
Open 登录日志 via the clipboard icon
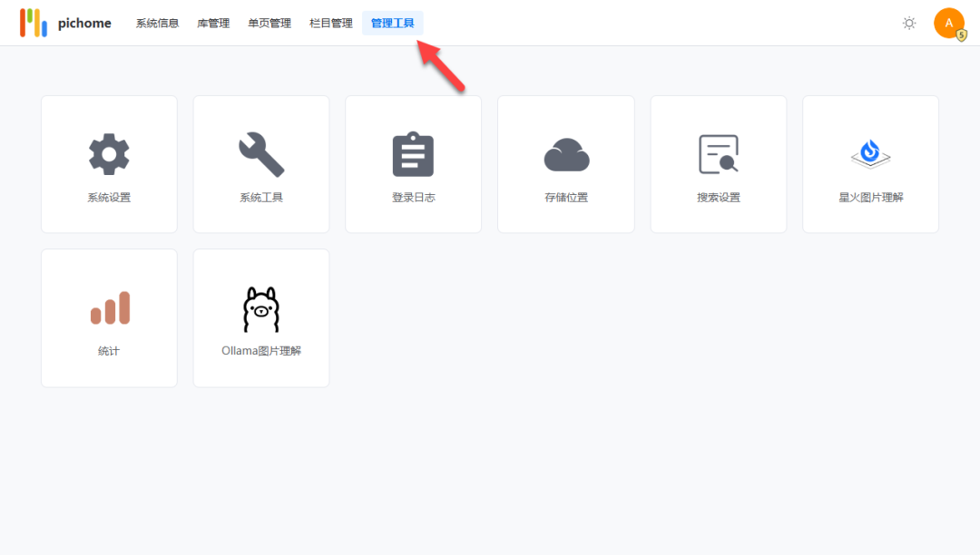coord(413,152)
